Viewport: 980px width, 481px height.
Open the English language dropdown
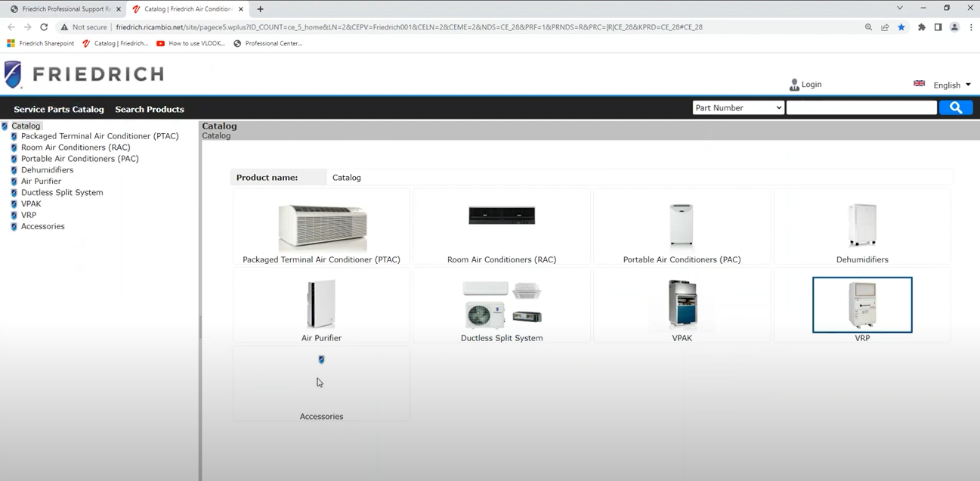point(952,85)
